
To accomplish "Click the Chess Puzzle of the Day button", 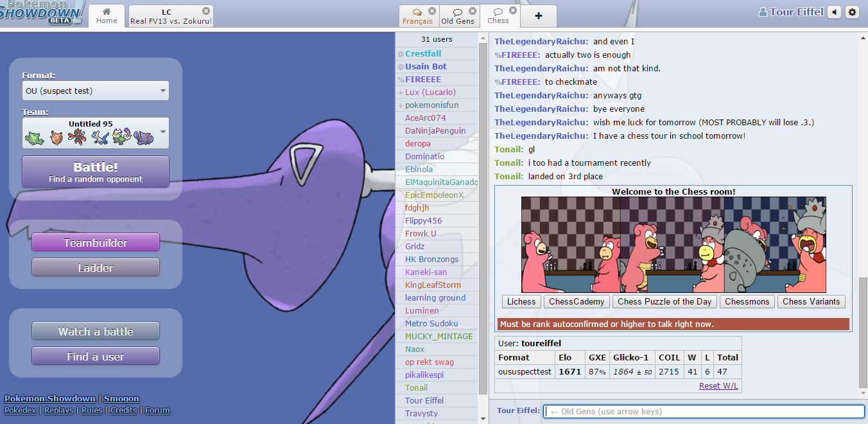I will click(x=664, y=301).
